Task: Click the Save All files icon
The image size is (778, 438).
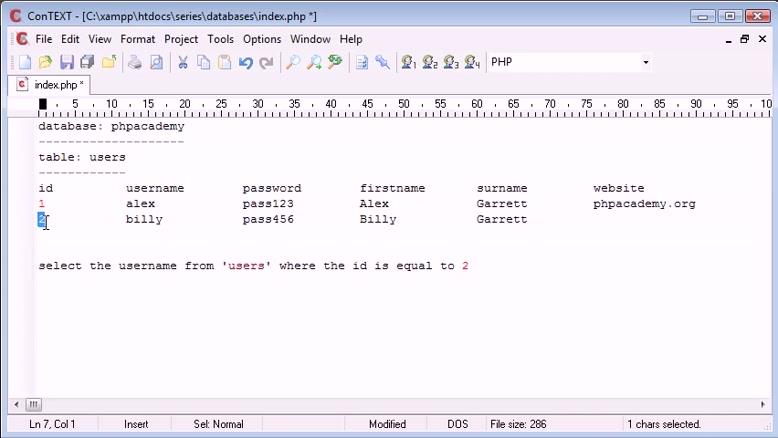Action: point(87,63)
